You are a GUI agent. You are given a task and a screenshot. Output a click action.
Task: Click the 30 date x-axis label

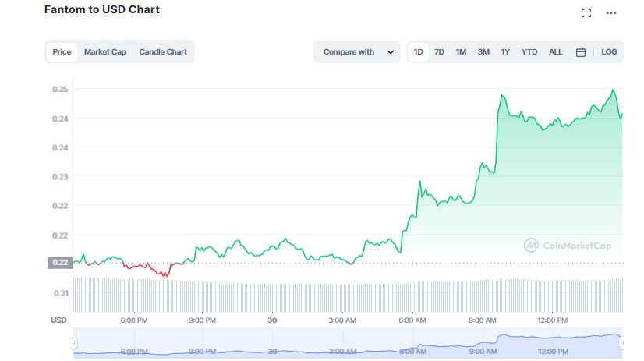pyautogui.click(x=272, y=320)
